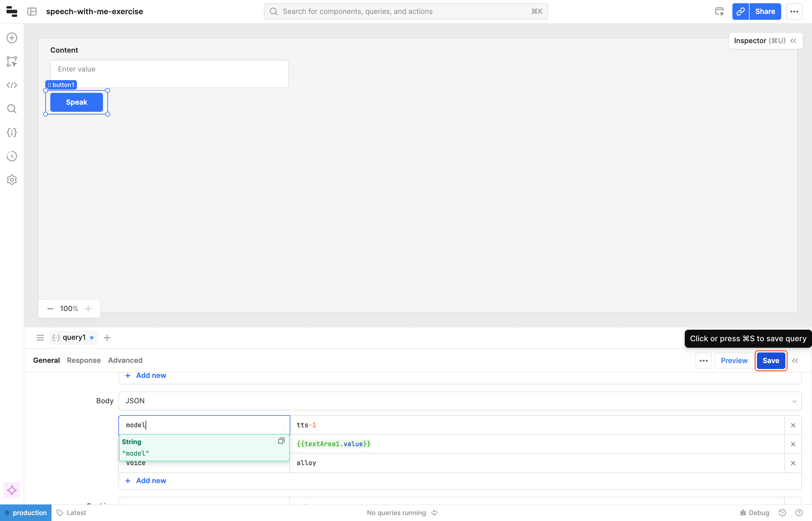
Task: Open the settings gear in sidebar
Action: pos(12,180)
